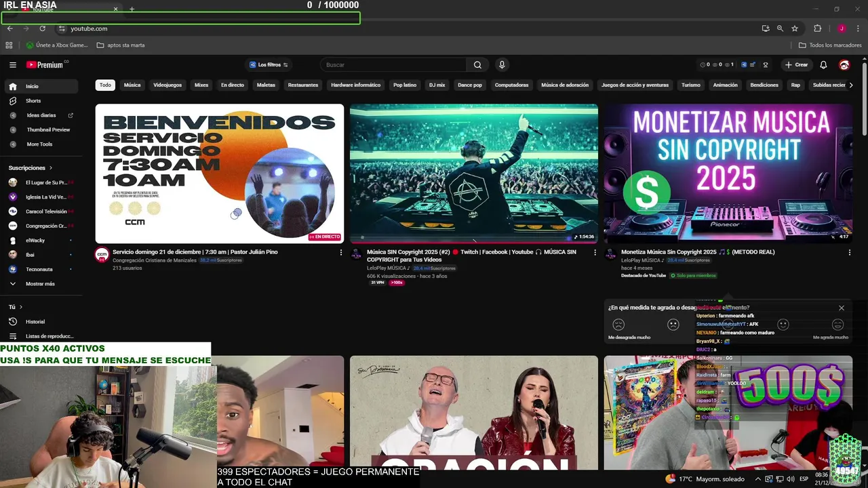This screenshot has width=868, height=488.
Task: Open three-dot menu for Monetiza Música video
Action: (x=850, y=252)
